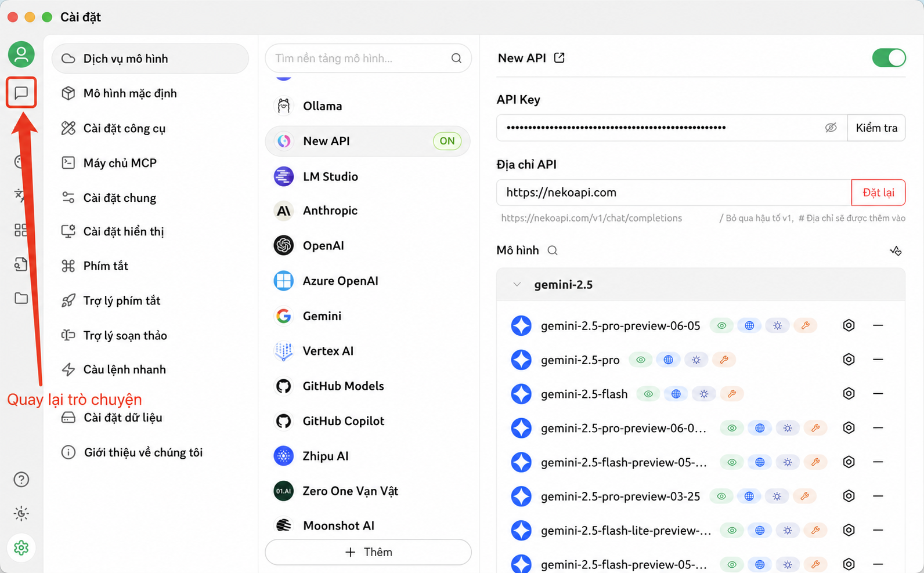The height and width of the screenshot is (573, 924).
Task: Open the help question mark icon
Action: (21, 480)
